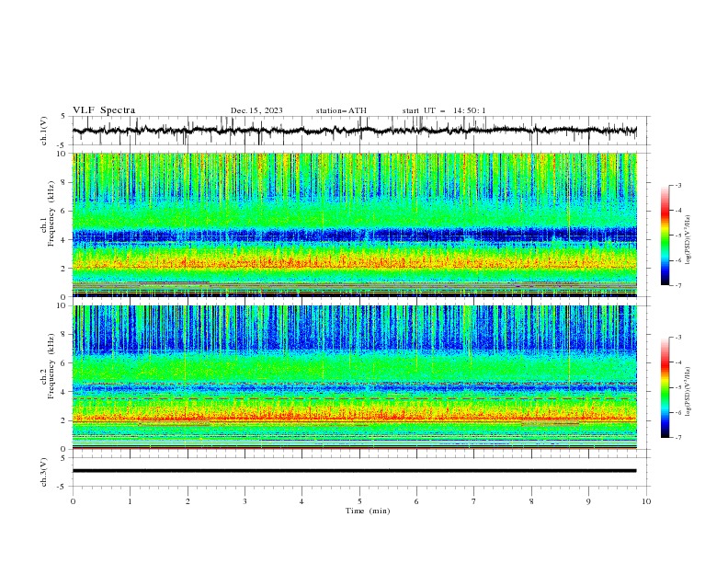This screenshot has height=563, width=728.
Task: Click inside the ch.2 spectrogram panel
Action: pyautogui.click(x=354, y=377)
